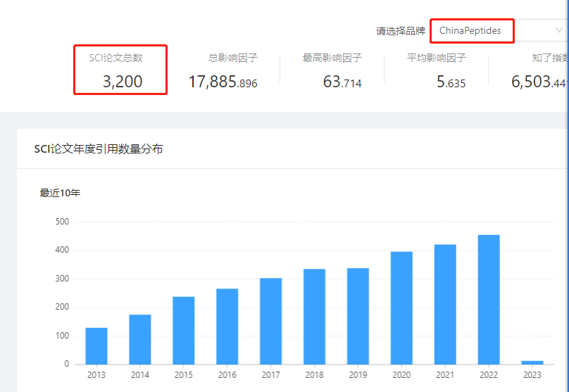Click the 最高影响因子 value 63.714
569x392 pixels.
[342, 82]
